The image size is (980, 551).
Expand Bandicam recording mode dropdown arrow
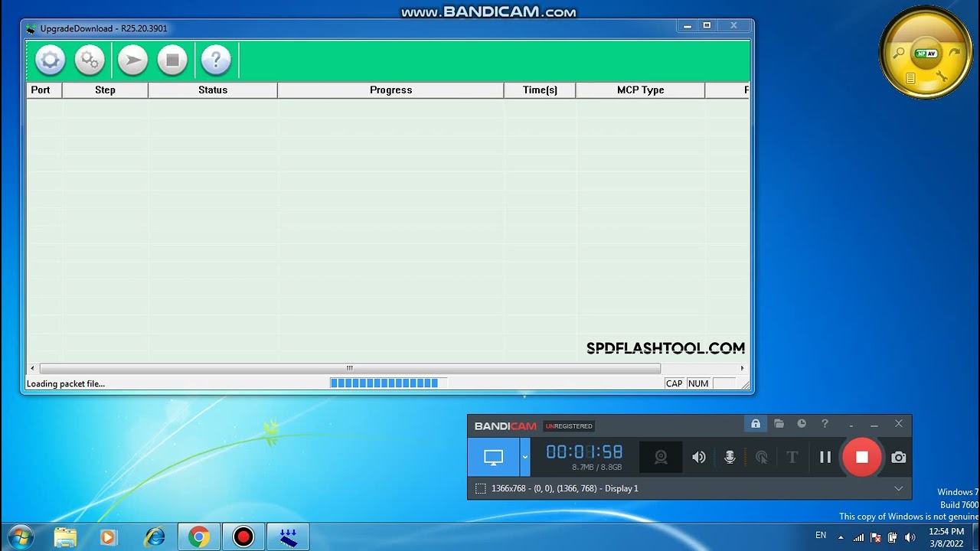tap(525, 457)
